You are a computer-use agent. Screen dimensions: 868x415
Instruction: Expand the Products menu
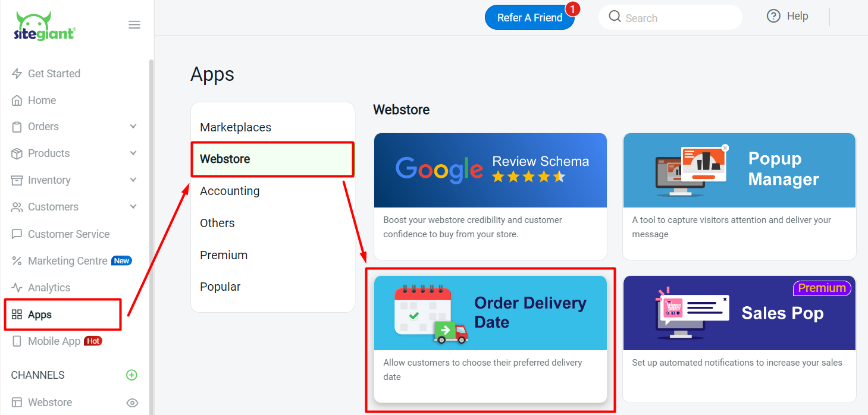click(48, 153)
